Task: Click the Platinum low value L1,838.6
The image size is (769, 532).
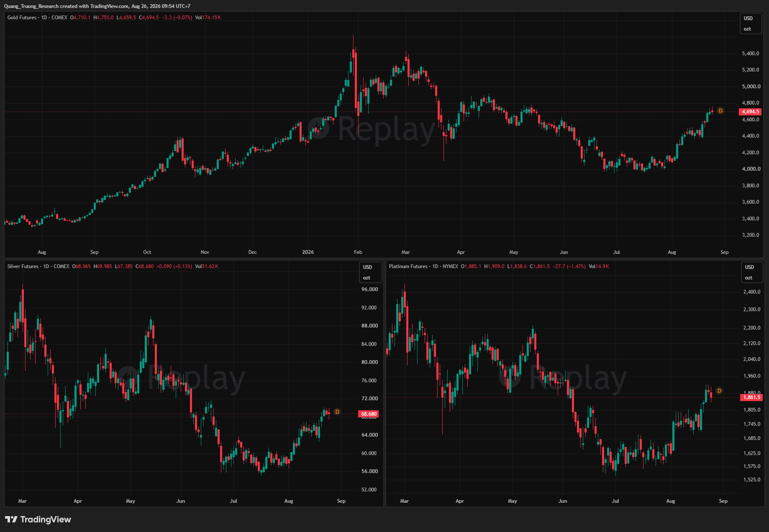Action: (517, 266)
